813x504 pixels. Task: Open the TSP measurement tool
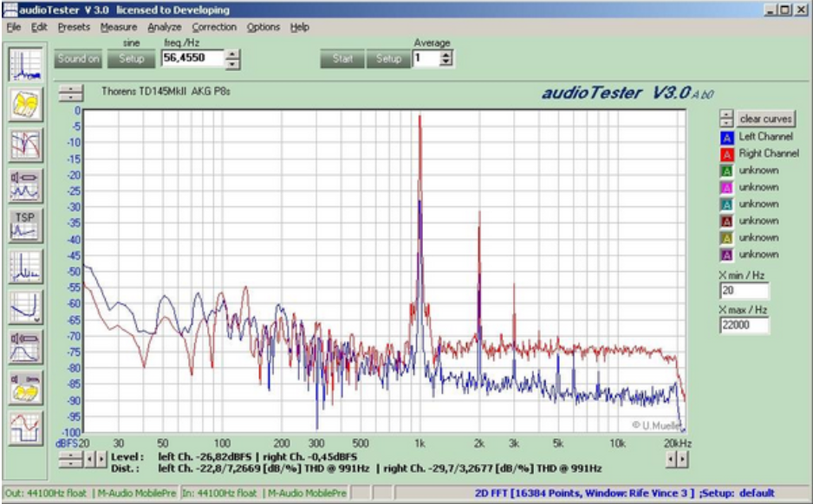[25, 224]
